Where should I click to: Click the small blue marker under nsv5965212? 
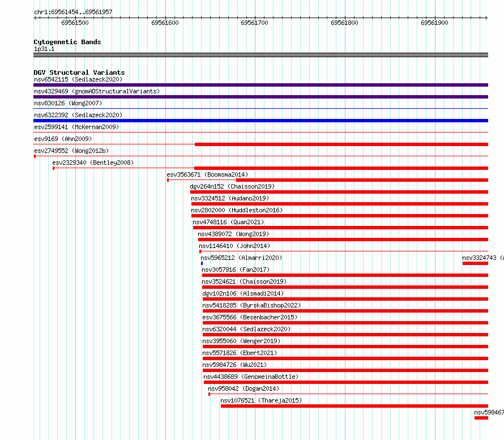[202, 263]
